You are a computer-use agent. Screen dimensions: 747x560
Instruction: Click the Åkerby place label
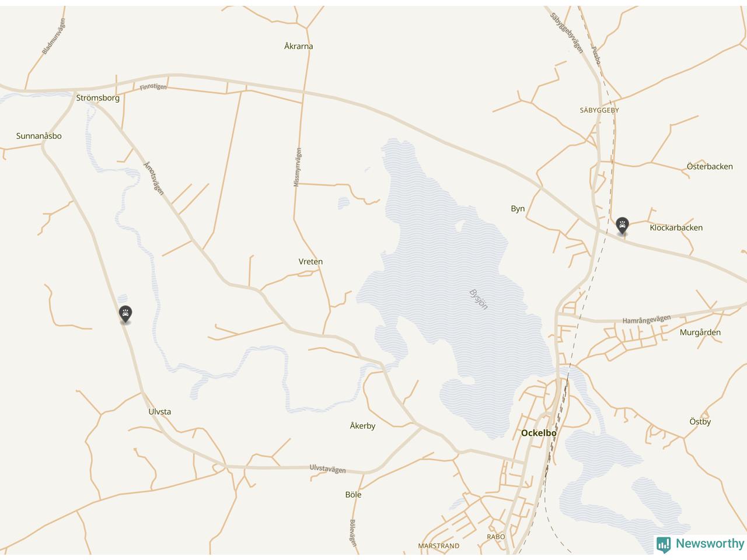click(362, 426)
